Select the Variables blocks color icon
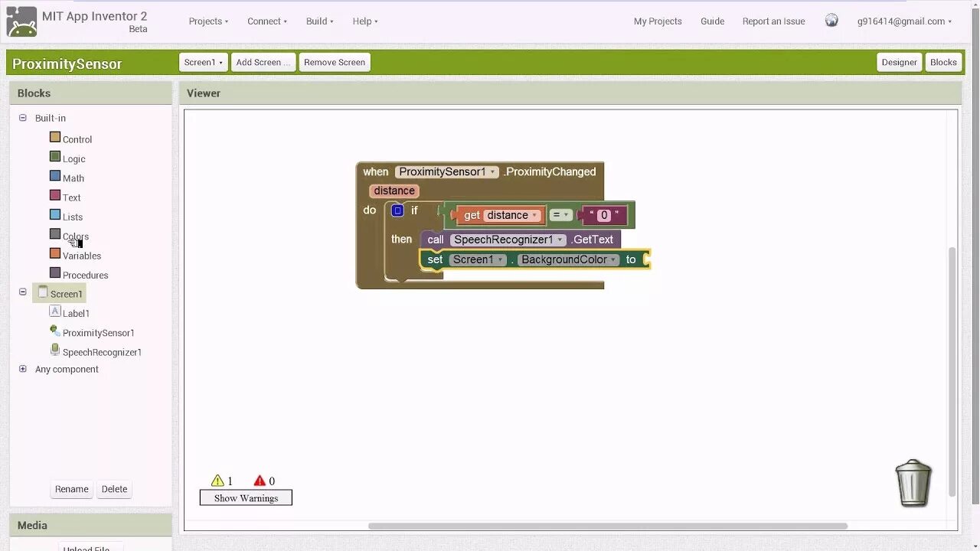 pyautogui.click(x=55, y=253)
